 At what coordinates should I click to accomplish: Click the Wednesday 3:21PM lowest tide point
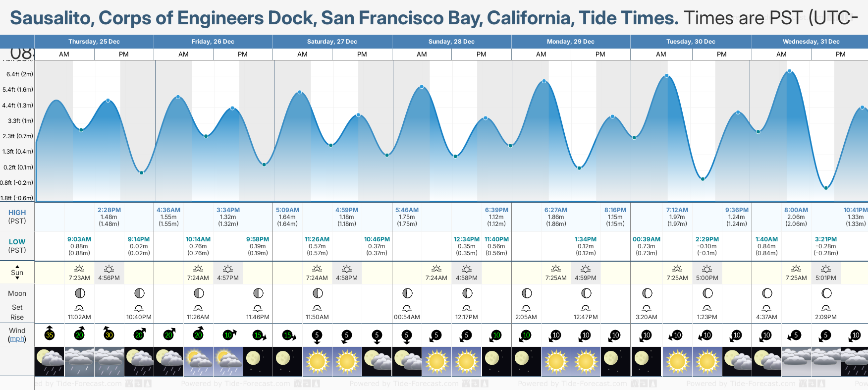click(x=826, y=188)
